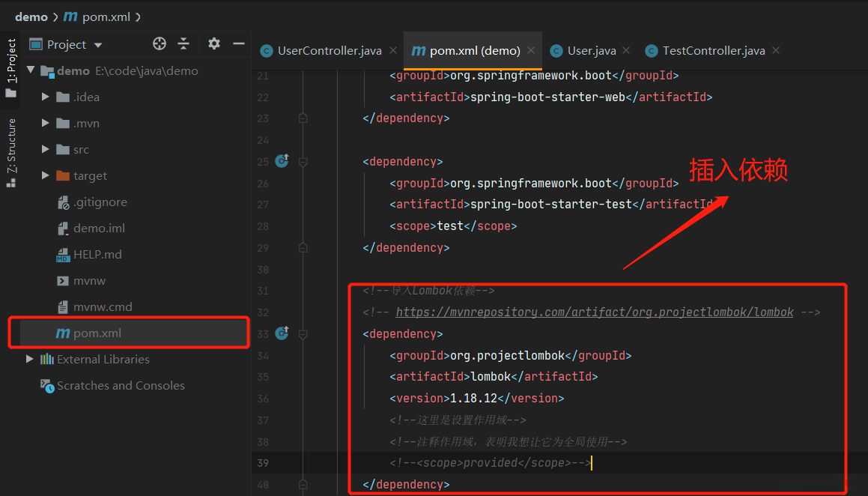Switch to the TestController.java tab
The height and width of the screenshot is (496, 868).
(x=713, y=50)
